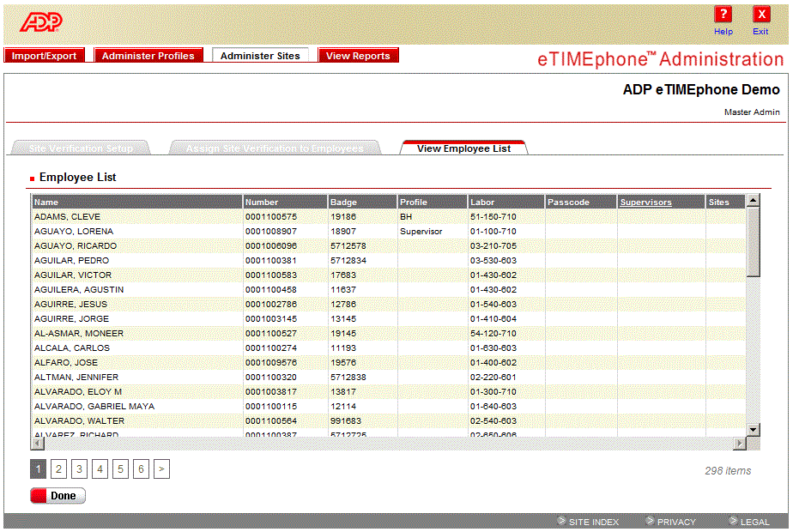Open the Administer Profiles menu
Viewport: 793px width, 532px height.
tap(148, 56)
